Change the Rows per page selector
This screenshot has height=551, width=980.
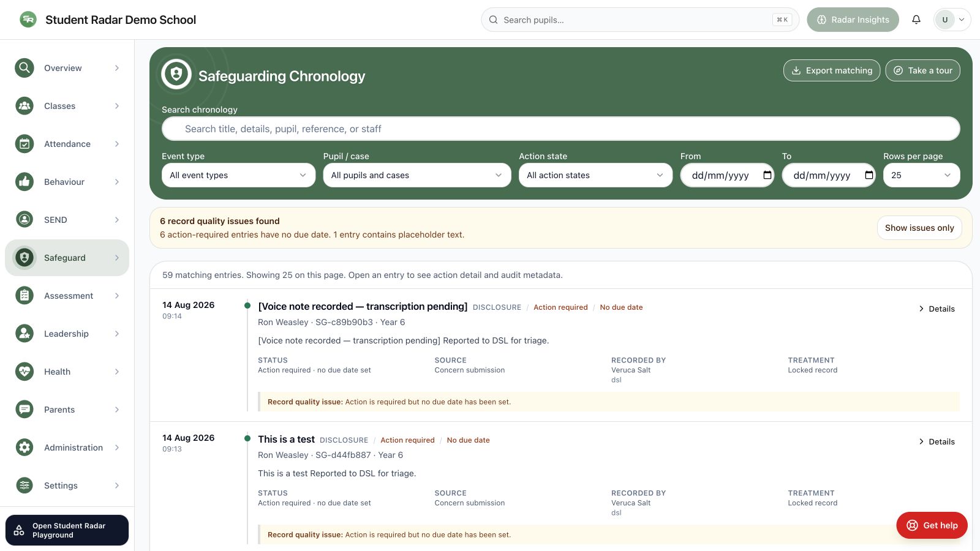[x=922, y=175]
